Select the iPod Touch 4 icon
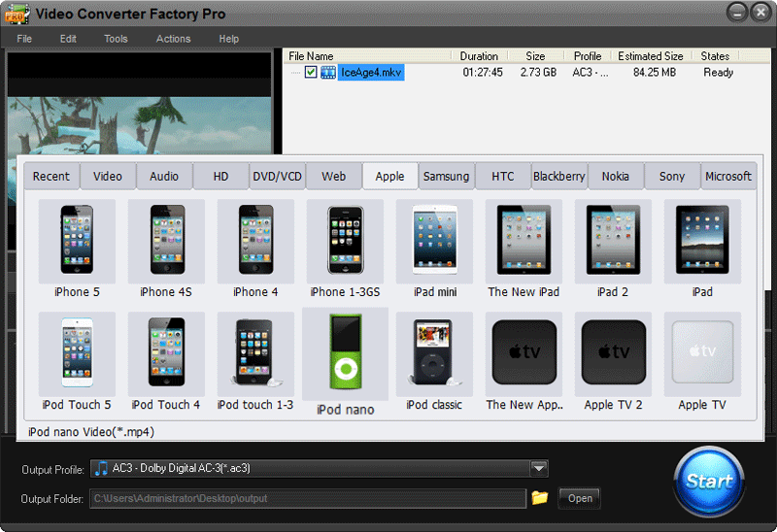Viewport: 777px width, 532px height. (x=166, y=353)
